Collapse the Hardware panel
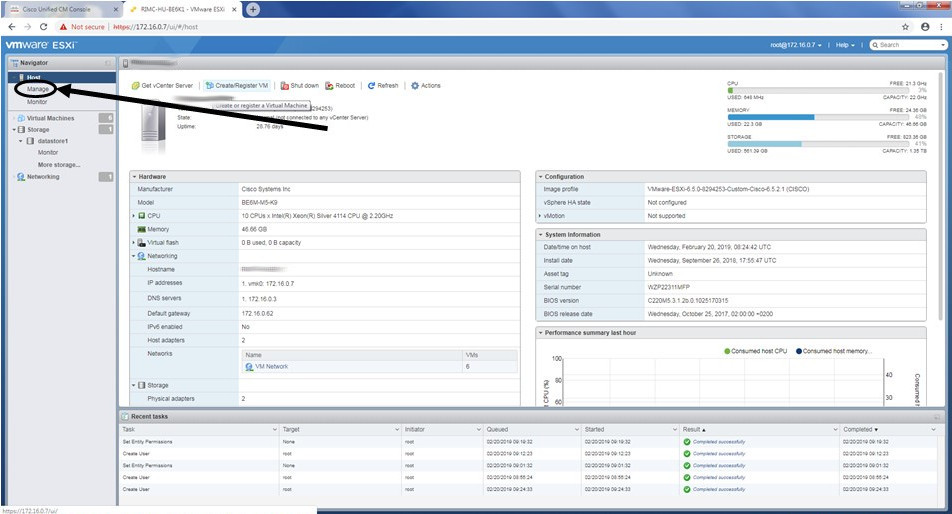 tap(134, 177)
